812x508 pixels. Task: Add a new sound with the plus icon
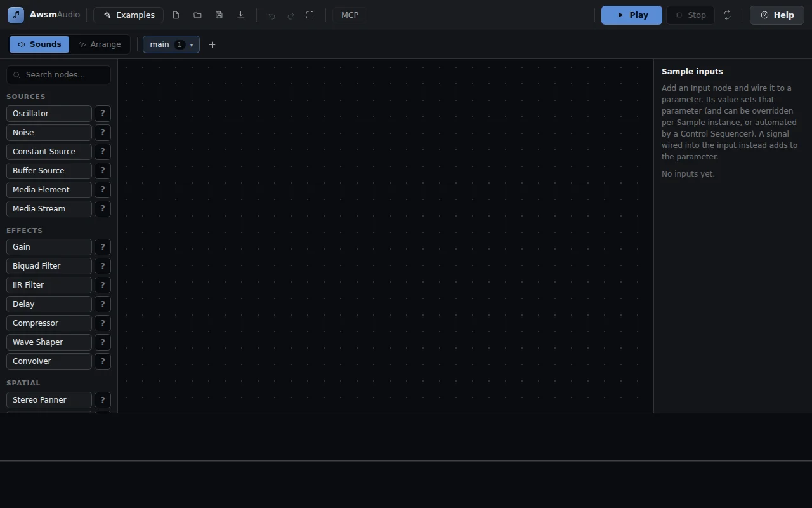pyautogui.click(x=212, y=44)
